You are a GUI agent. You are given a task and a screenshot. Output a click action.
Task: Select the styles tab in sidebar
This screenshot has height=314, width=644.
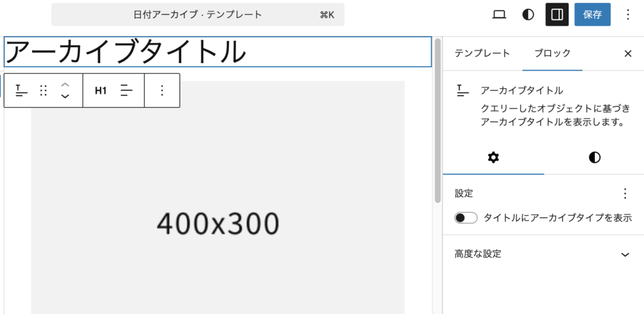pyautogui.click(x=594, y=157)
